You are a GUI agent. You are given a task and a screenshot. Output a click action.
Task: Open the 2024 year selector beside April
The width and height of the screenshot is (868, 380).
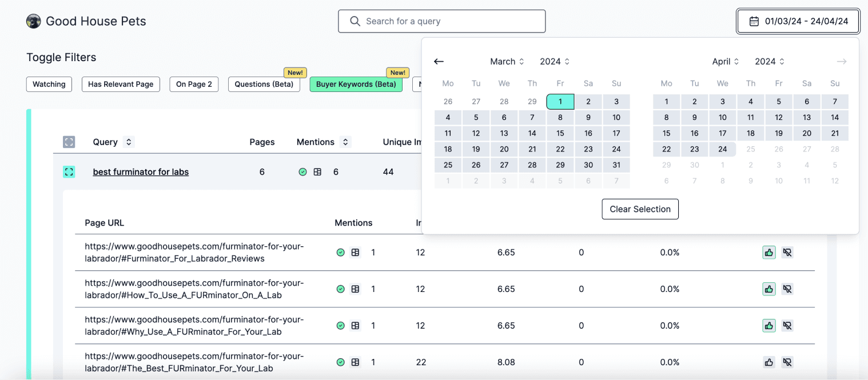pos(769,61)
